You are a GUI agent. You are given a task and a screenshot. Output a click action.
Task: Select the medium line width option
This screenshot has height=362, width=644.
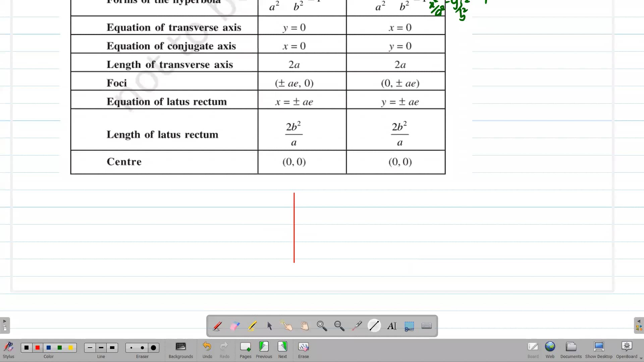[101, 348]
